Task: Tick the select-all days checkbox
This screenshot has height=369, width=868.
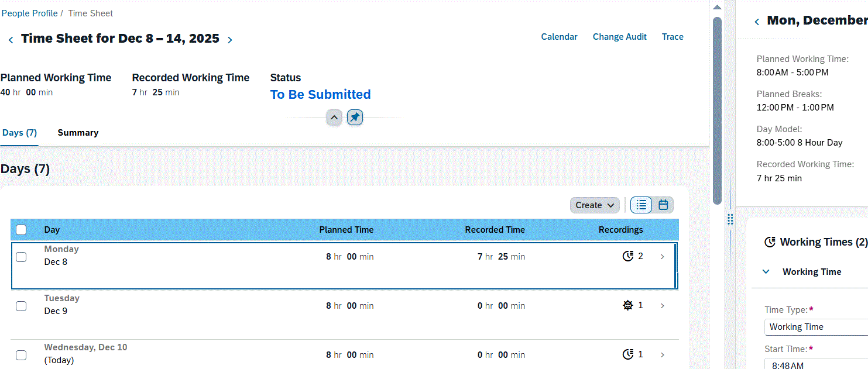Action: [21, 230]
